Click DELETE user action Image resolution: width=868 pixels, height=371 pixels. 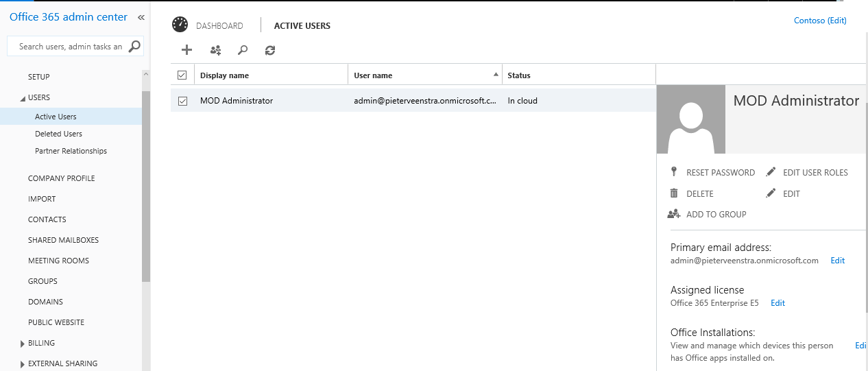coord(700,194)
